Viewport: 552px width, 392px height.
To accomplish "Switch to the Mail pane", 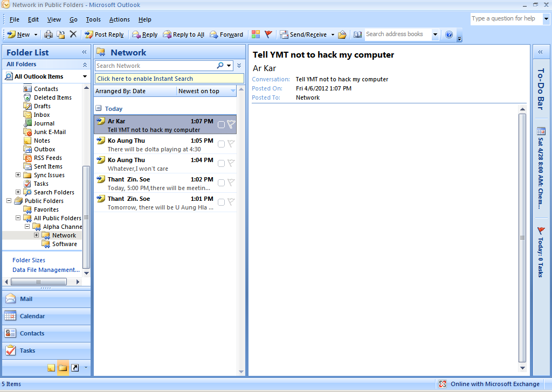I will pyautogui.click(x=46, y=299).
